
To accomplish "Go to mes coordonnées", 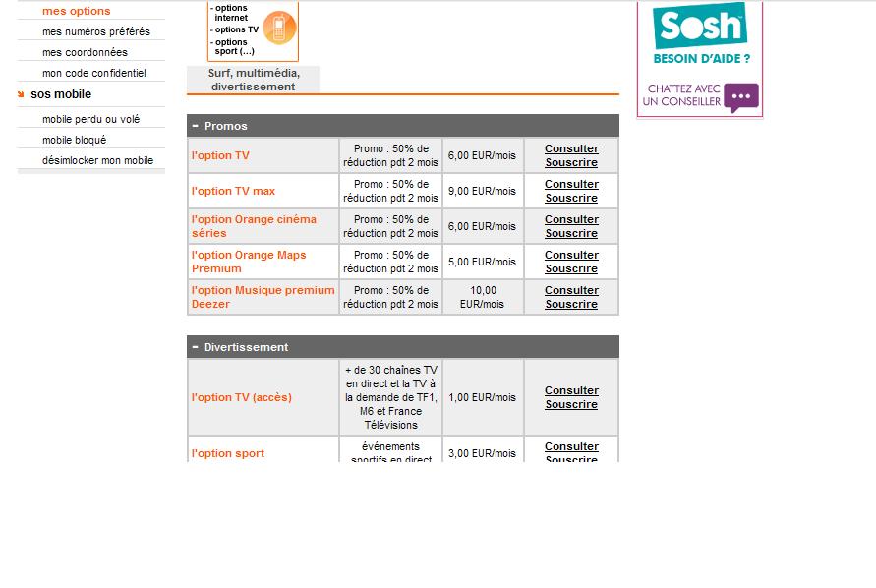I will pos(85,52).
